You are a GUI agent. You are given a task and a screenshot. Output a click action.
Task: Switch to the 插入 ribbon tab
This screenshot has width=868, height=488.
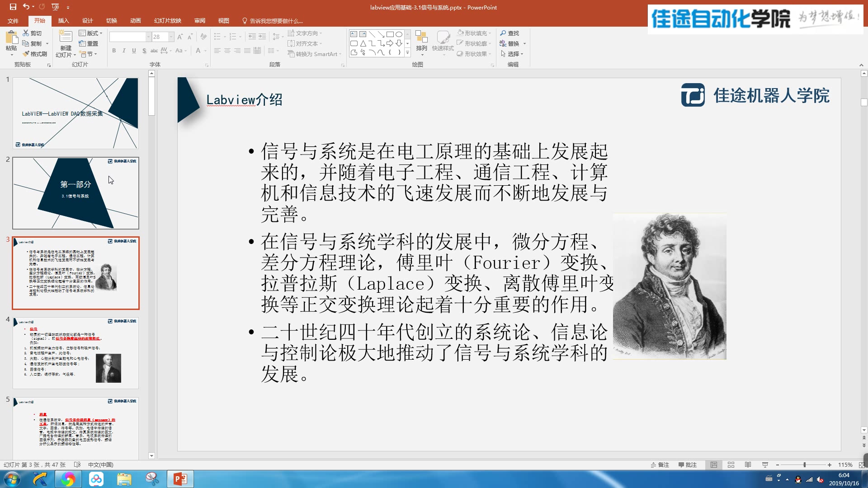click(63, 20)
